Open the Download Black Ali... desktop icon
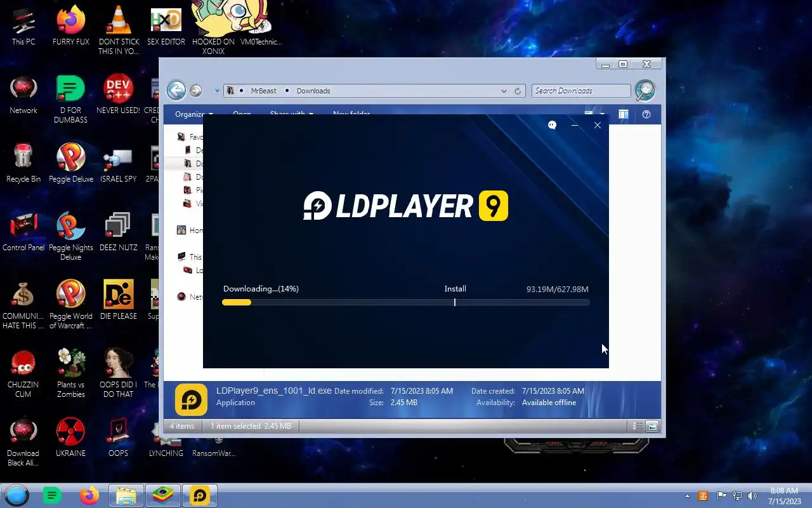 point(23,442)
